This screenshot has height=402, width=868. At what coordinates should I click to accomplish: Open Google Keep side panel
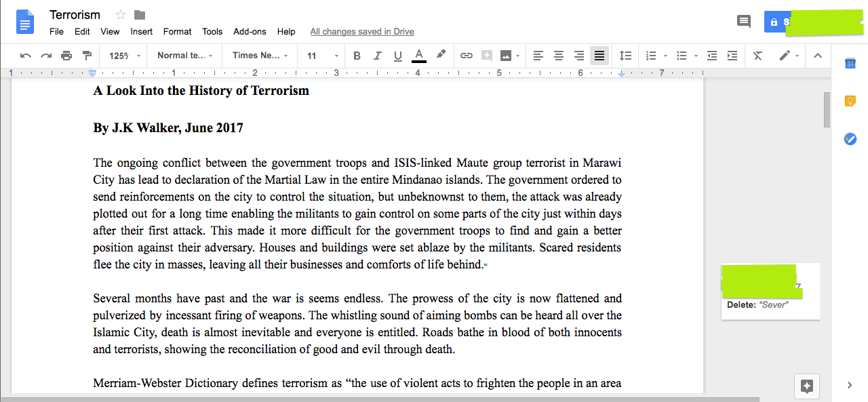pos(850,101)
